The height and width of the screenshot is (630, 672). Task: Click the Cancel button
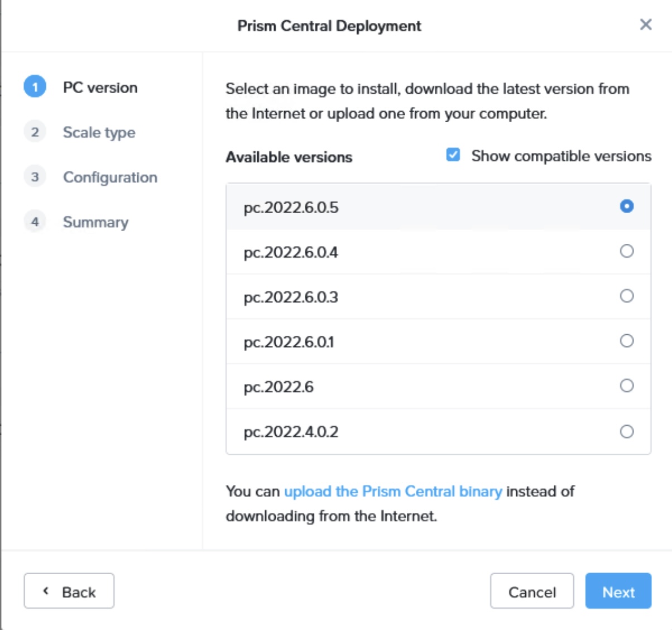pyautogui.click(x=531, y=591)
